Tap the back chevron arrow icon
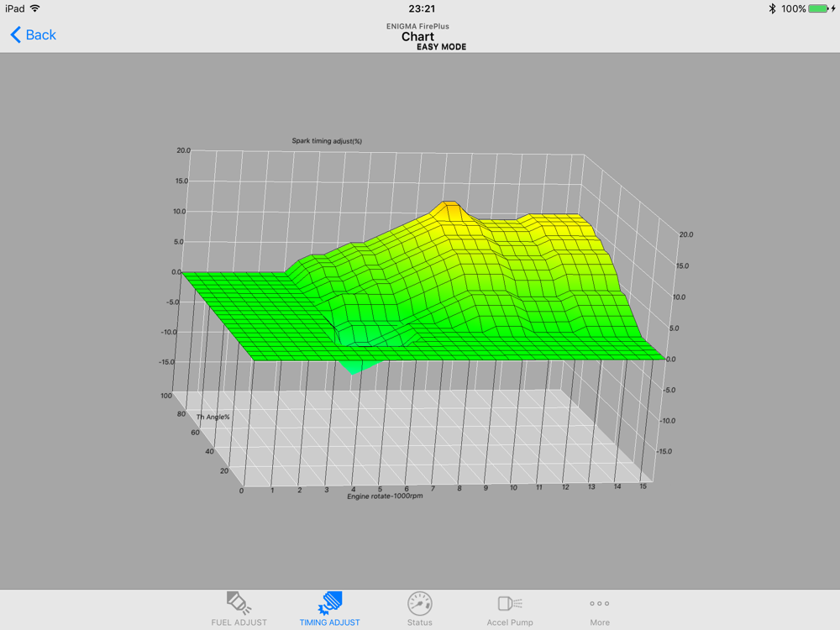This screenshot has width=840, height=630. pos(15,34)
